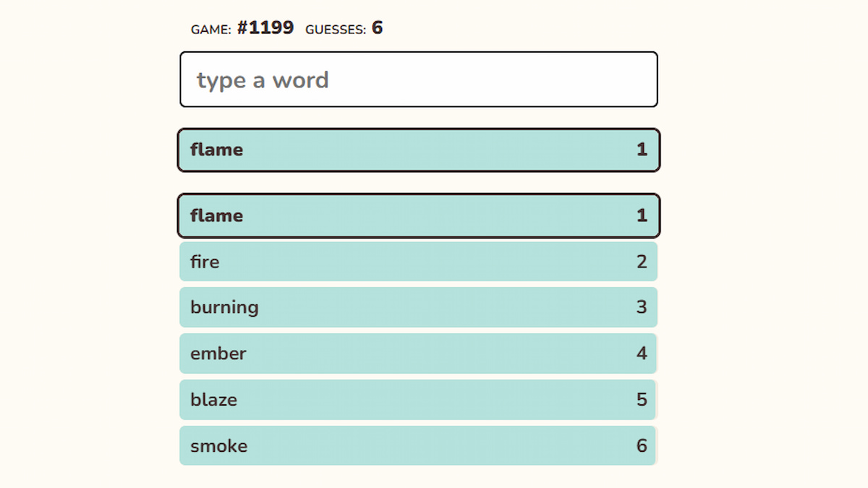Click rank number 6 beside smoke

(x=642, y=446)
